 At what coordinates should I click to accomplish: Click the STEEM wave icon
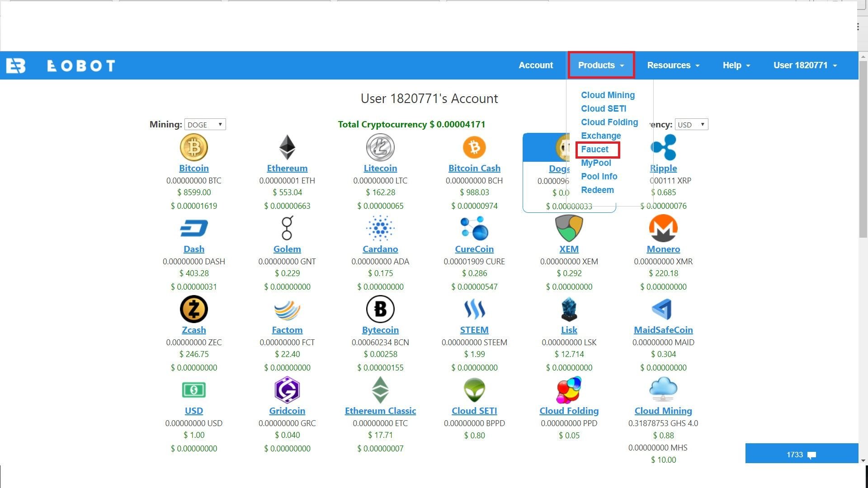(474, 309)
